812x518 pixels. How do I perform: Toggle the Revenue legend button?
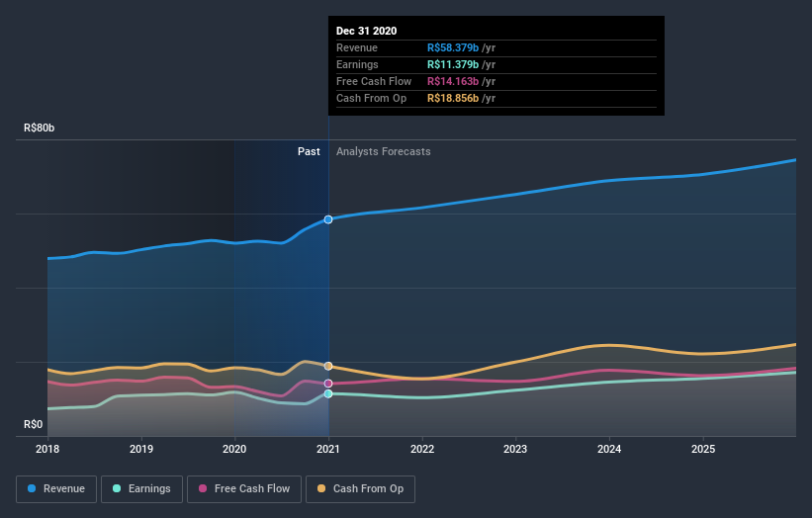[56, 489]
